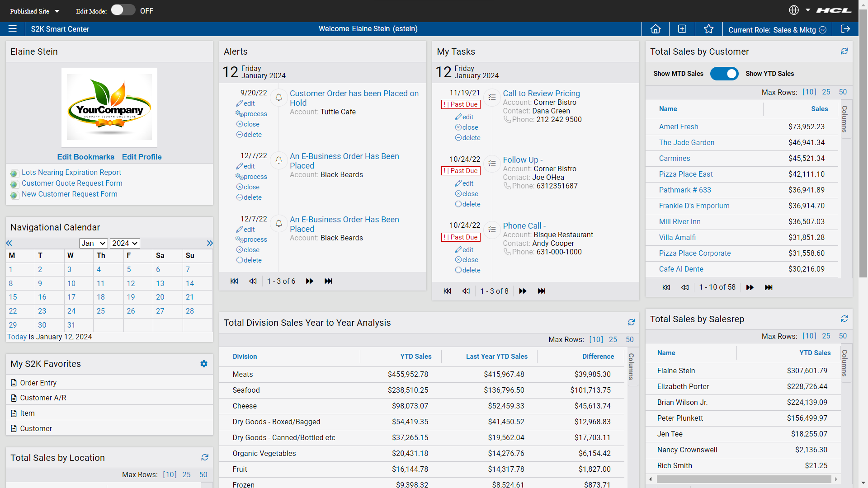Go to the Home page icon
Image resolution: width=868 pixels, height=488 pixels.
656,29
